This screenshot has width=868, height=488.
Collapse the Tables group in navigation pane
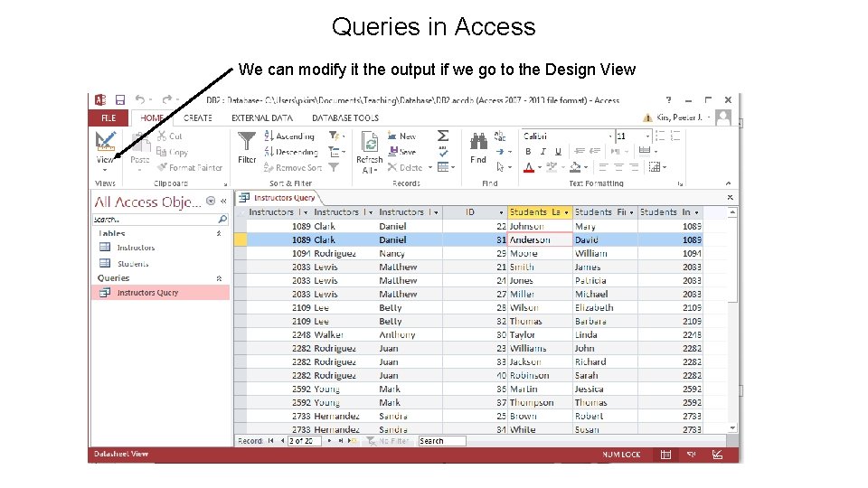[x=219, y=233]
